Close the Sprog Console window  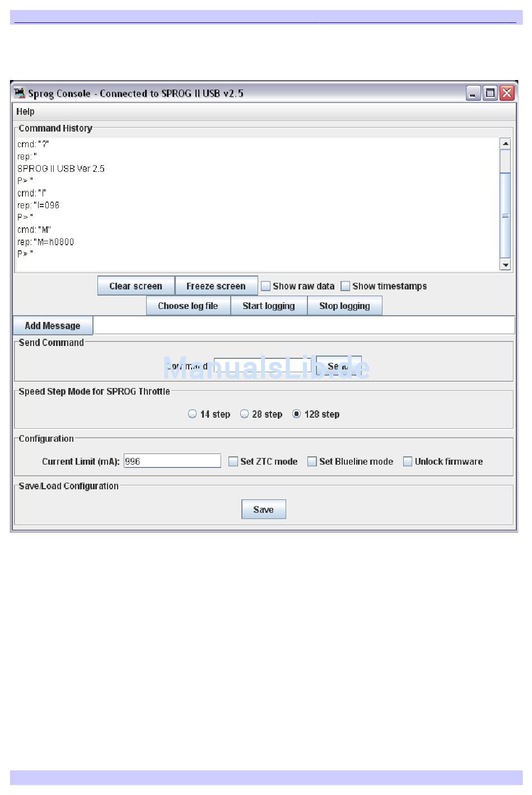[x=507, y=93]
